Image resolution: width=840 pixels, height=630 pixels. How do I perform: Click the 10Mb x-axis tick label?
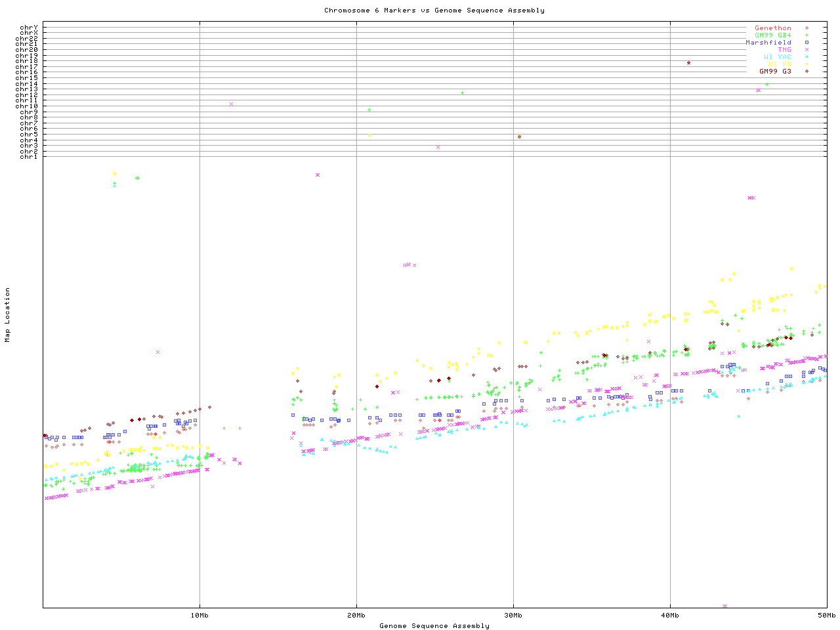199,615
